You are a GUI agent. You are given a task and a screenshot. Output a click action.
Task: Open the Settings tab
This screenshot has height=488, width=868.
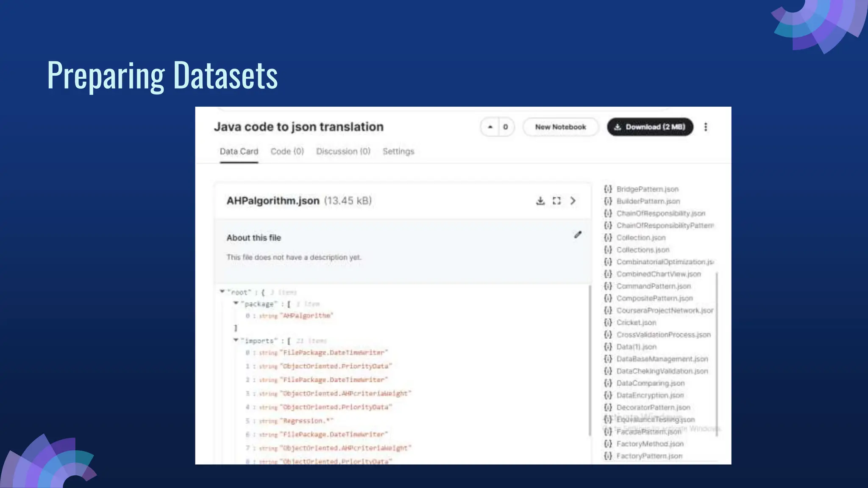[398, 152]
